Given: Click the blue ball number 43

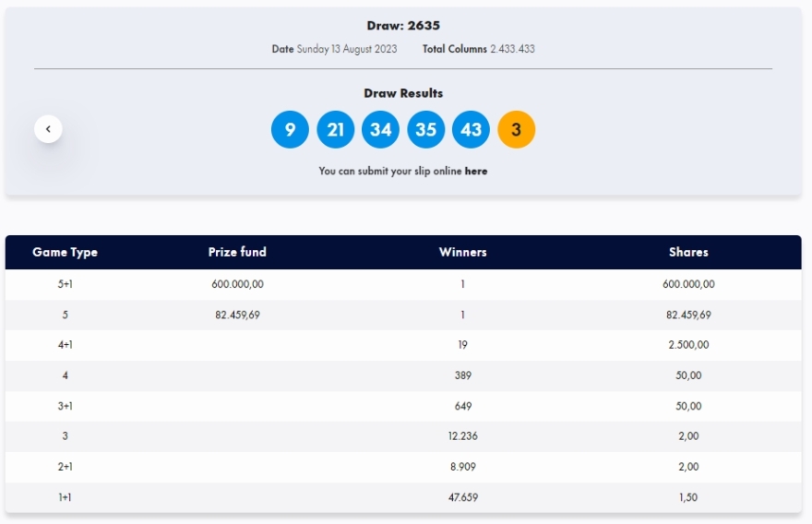Looking at the screenshot, I should click(471, 129).
